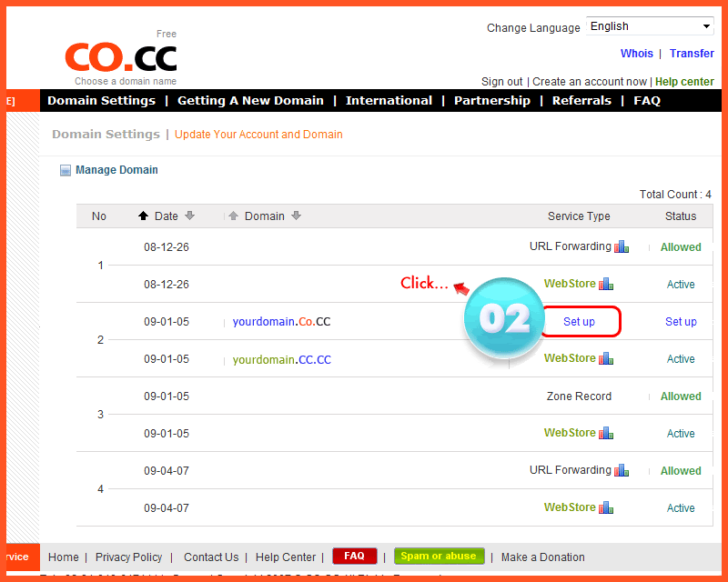Click the highlighted Set up link under Service Type
The height and width of the screenshot is (582, 728).
point(579,322)
